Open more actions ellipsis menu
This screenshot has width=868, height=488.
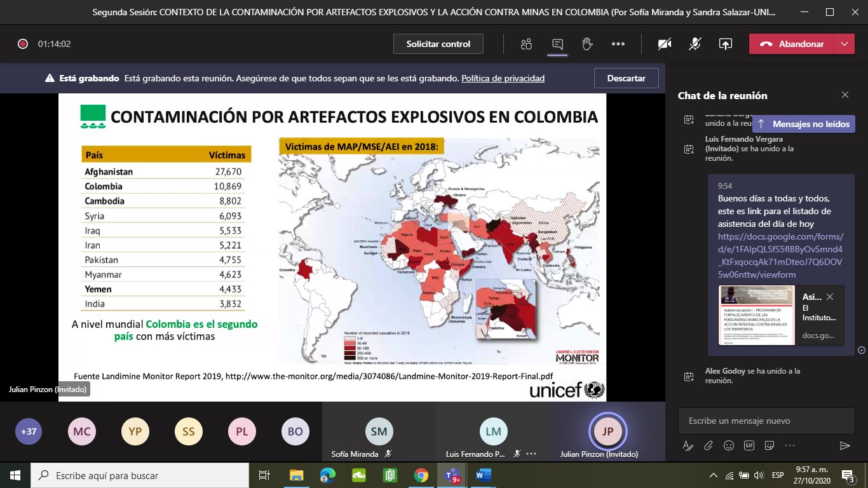[x=618, y=44]
